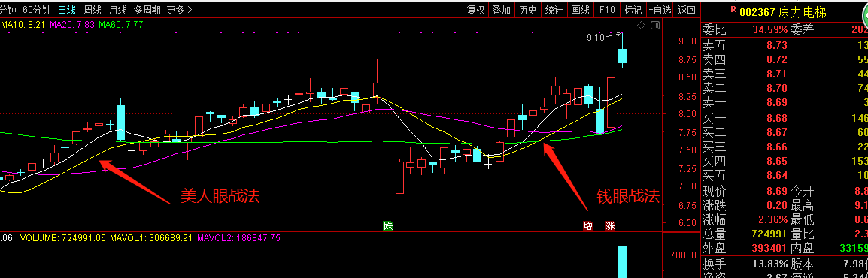The width and height of the screenshot is (868, 278).
Task: Click the 叠加 overlay button
Action: (x=502, y=10)
